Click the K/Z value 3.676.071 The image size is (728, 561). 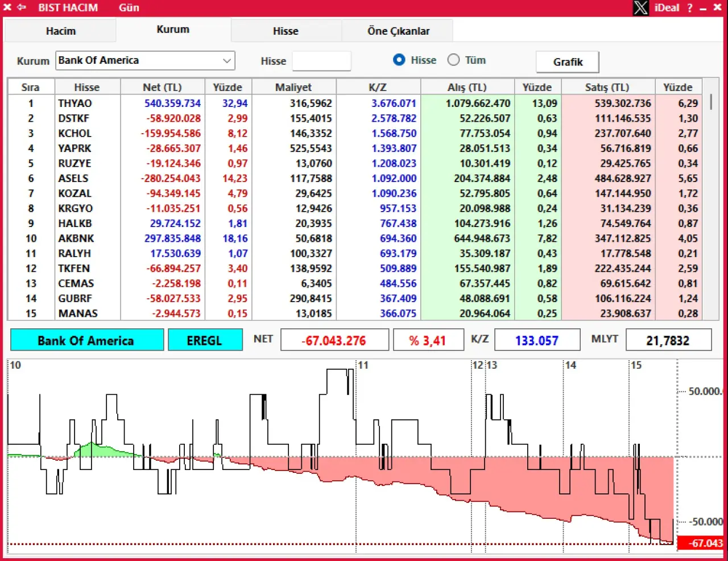click(394, 103)
